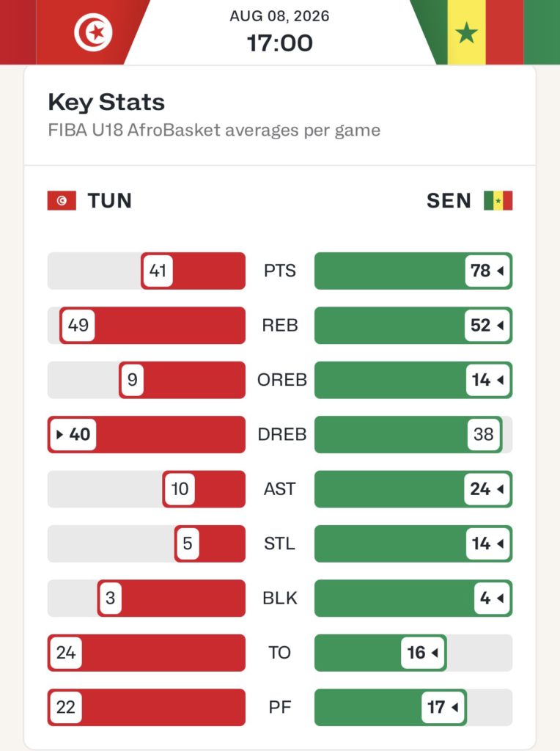Click the Key Stats heading
560x751 pixels.
(x=106, y=102)
